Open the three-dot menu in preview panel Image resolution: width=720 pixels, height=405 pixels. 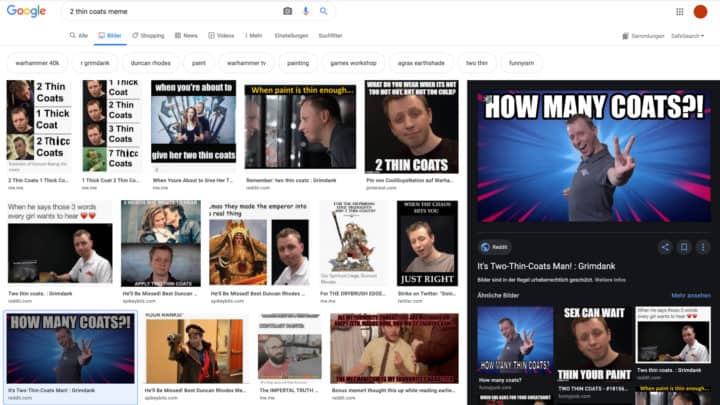pos(703,248)
